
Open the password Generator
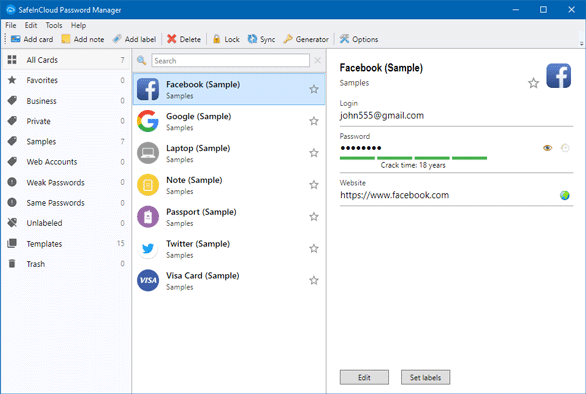306,39
